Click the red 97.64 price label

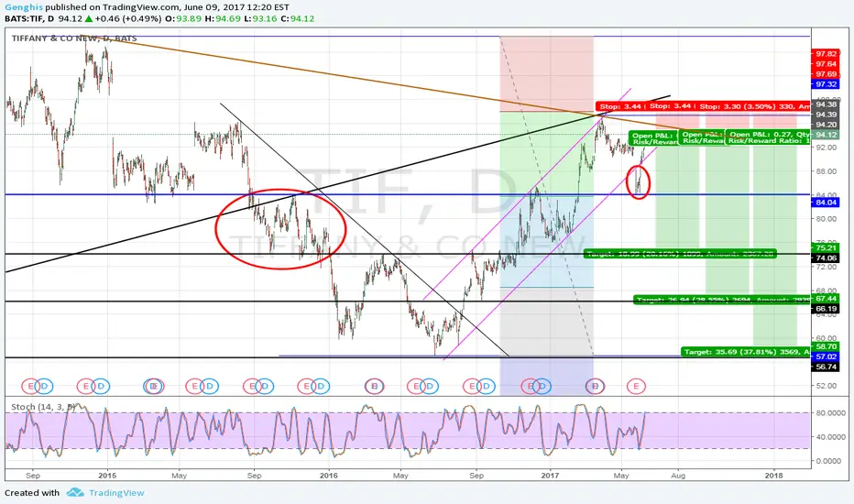[826, 64]
